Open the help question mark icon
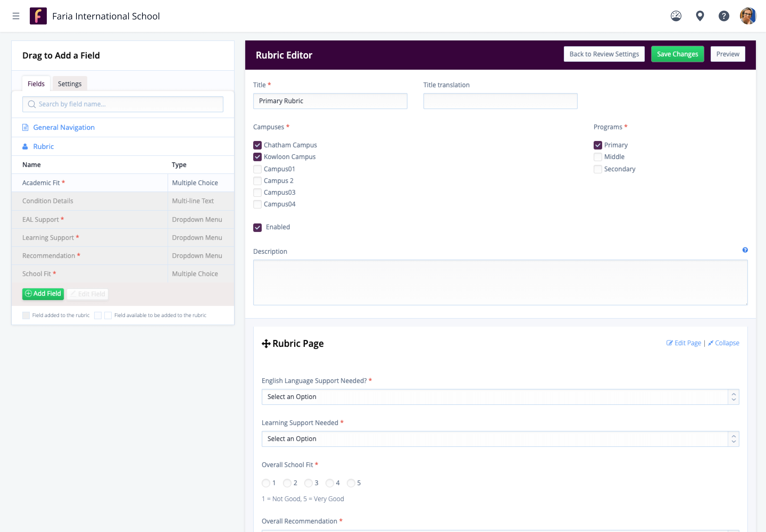The width and height of the screenshot is (766, 532). [x=723, y=16]
